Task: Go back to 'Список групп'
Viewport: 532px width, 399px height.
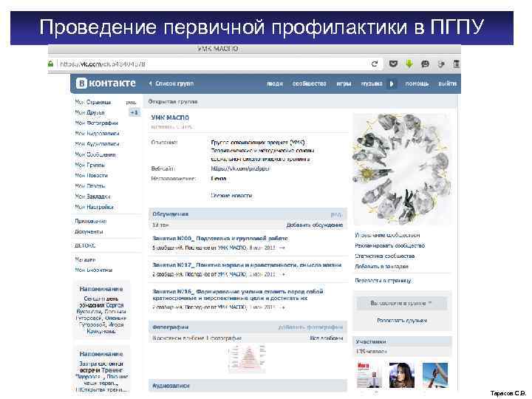Action: point(171,83)
